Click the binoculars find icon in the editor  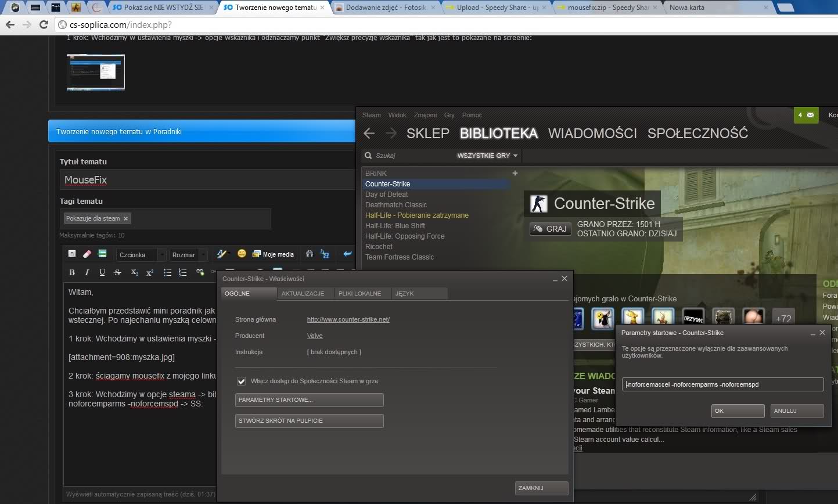click(310, 254)
